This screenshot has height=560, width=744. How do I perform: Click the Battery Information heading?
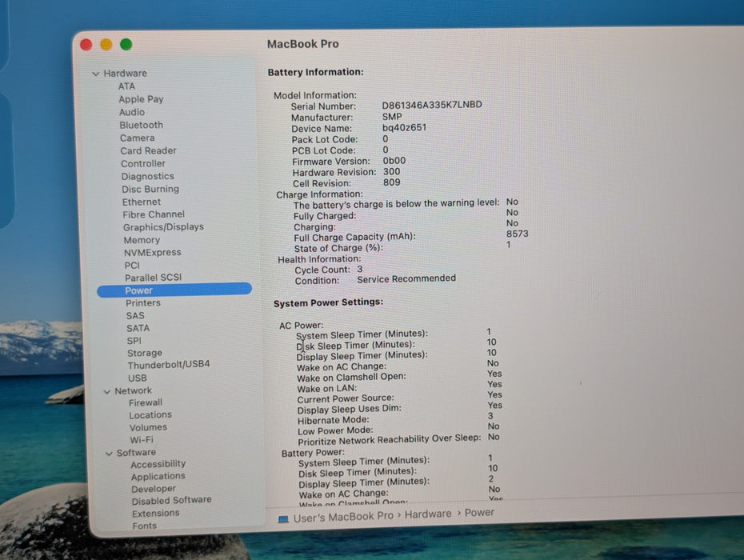[315, 72]
